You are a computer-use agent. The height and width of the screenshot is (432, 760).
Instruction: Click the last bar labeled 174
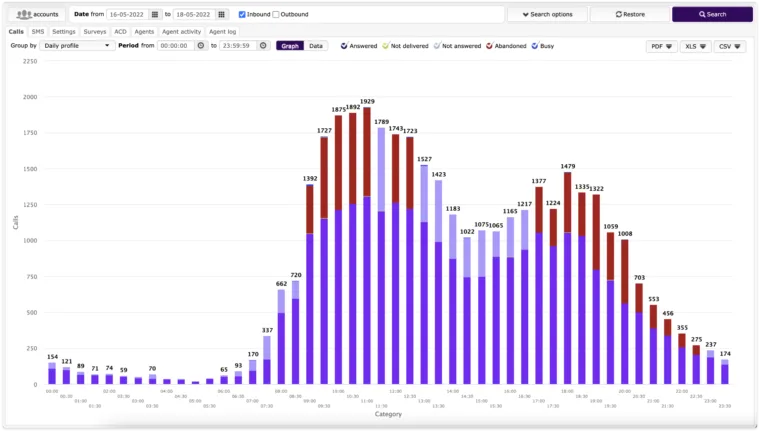(725, 372)
